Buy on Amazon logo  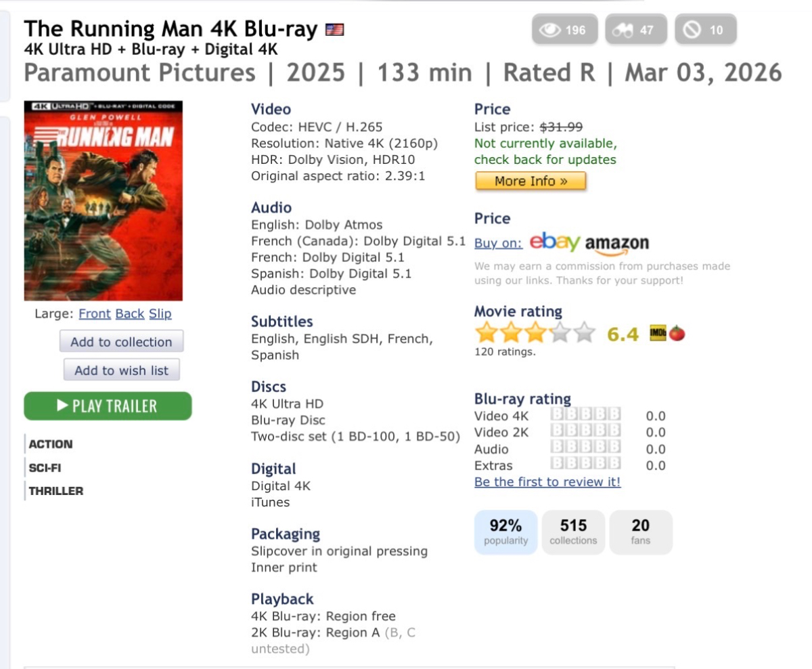tap(616, 244)
